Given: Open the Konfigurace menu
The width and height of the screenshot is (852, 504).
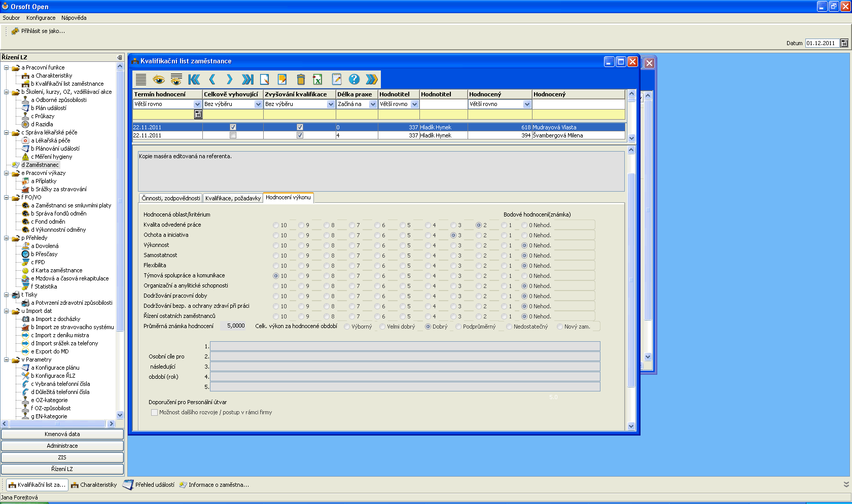Looking at the screenshot, I should 41,18.
